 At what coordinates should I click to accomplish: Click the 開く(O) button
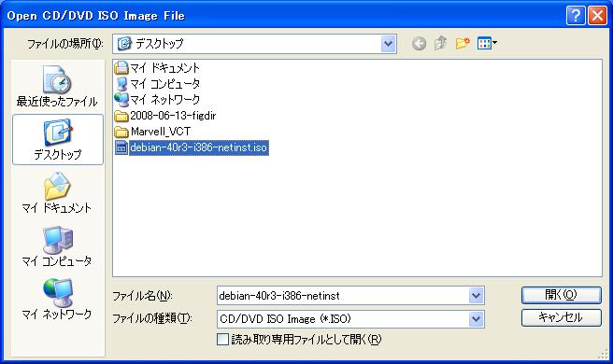coord(561,295)
